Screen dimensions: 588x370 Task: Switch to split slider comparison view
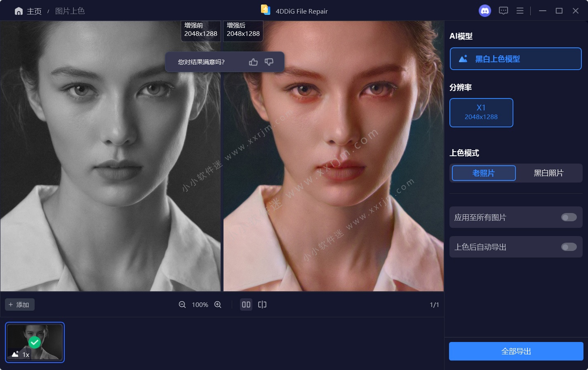(x=262, y=304)
